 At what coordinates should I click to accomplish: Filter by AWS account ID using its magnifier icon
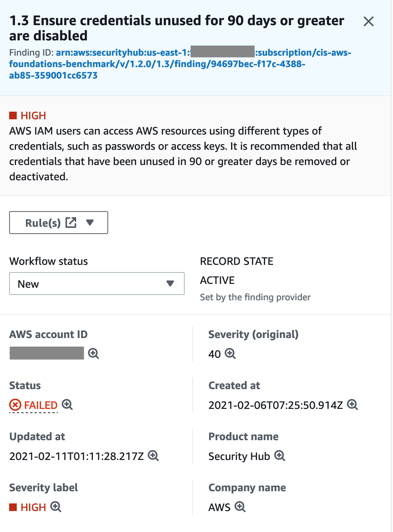click(93, 354)
